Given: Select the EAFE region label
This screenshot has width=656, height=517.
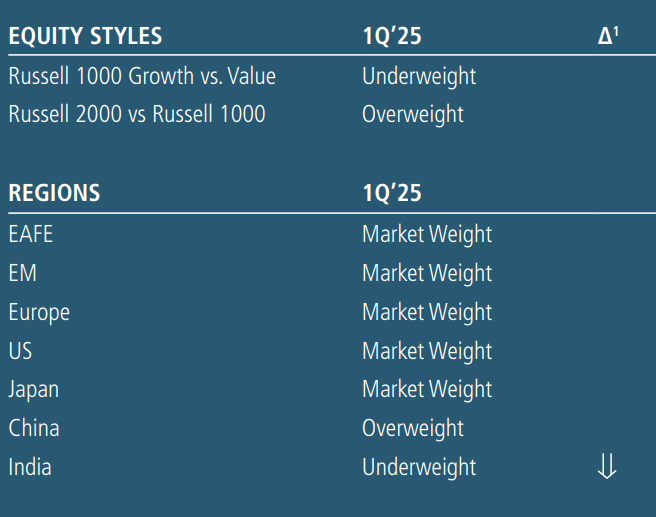Looking at the screenshot, I should [x=31, y=234].
